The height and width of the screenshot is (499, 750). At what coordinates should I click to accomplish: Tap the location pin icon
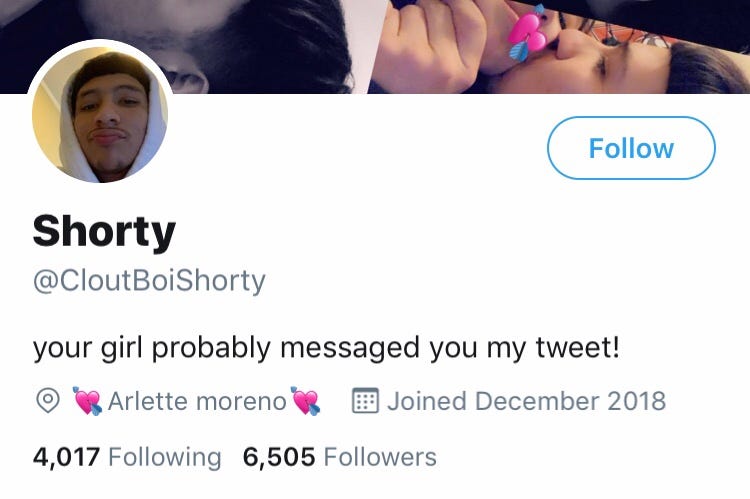coord(48,400)
